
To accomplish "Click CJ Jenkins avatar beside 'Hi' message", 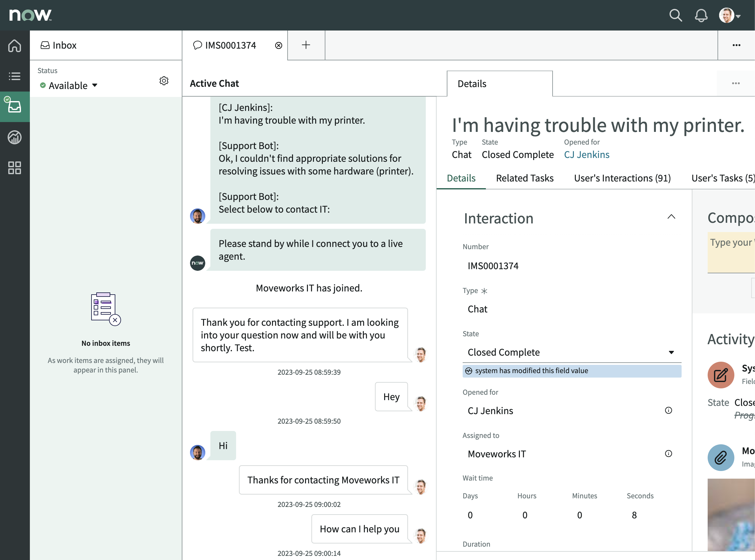I will point(198,453).
